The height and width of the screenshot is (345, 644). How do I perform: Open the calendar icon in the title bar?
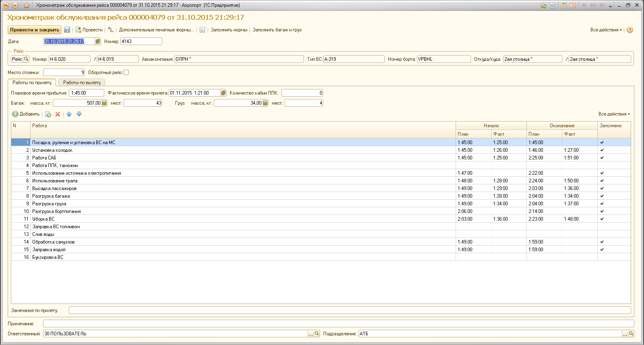click(573, 5)
